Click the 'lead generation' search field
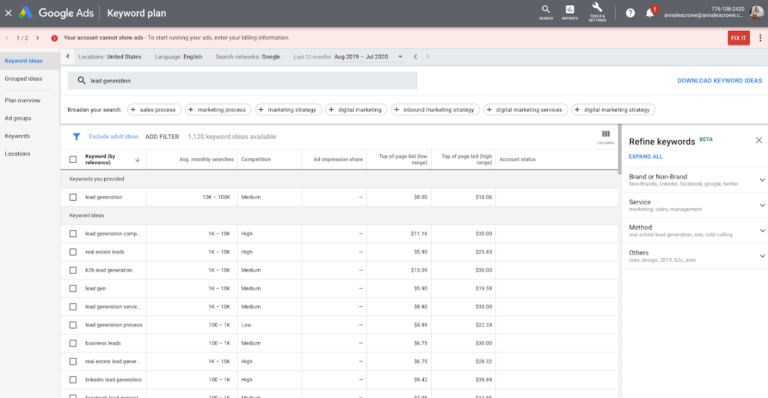The image size is (768, 398). coord(242,81)
